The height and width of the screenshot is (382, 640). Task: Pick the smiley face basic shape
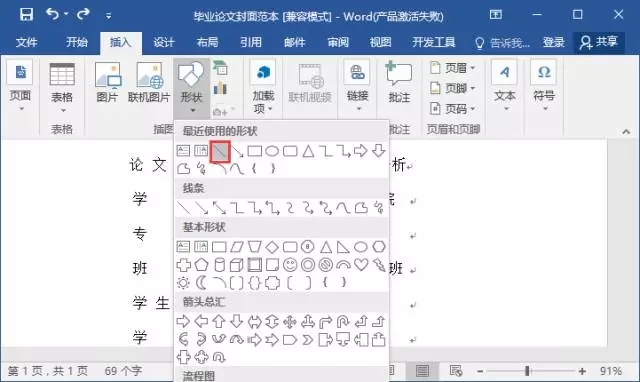pyautogui.click(x=290, y=265)
